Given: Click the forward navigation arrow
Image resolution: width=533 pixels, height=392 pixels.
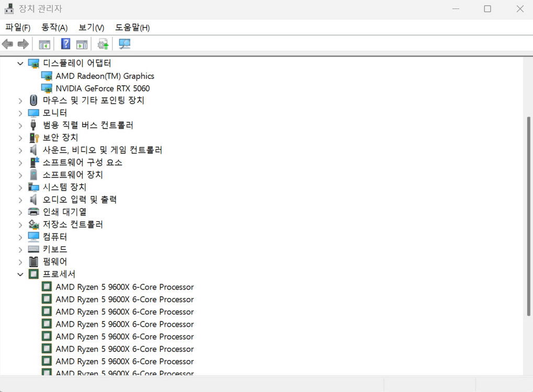Looking at the screenshot, I should click(x=23, y=43).
